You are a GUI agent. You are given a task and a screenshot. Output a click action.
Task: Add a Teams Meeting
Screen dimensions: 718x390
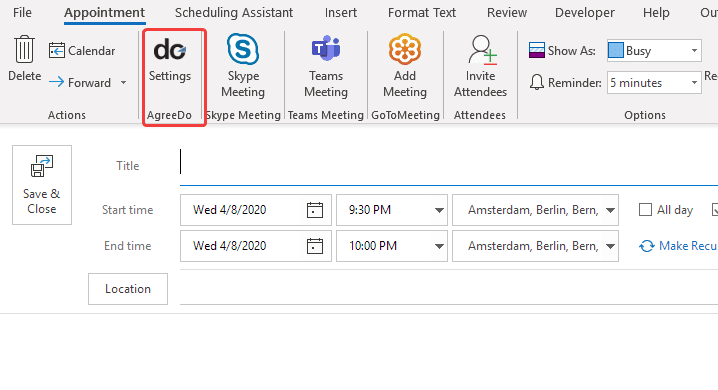point(326,65)
